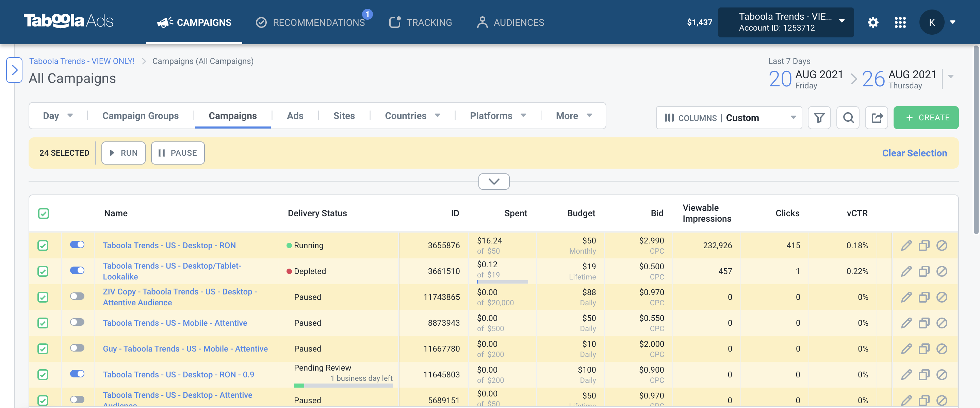Open the Tracking section

coord(420,22)
